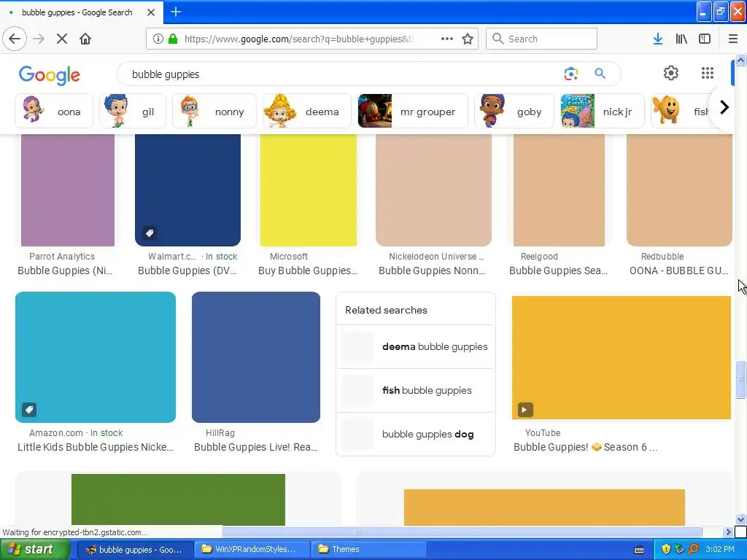Submit search with the blue magnifier icon
Screen dimensions: 747x560
(x=600, y=74)
